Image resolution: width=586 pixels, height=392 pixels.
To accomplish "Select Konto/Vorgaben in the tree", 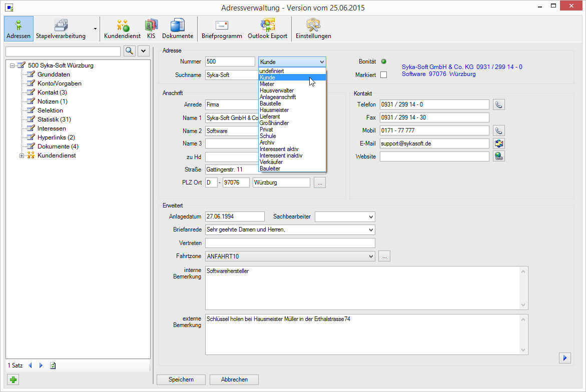I will pyautogui.click(x=59, y=83).
